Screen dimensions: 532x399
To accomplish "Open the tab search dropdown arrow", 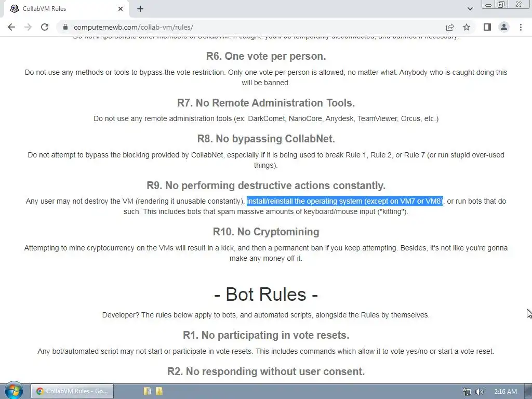I will pyautogui.click(x=470, y=9).
